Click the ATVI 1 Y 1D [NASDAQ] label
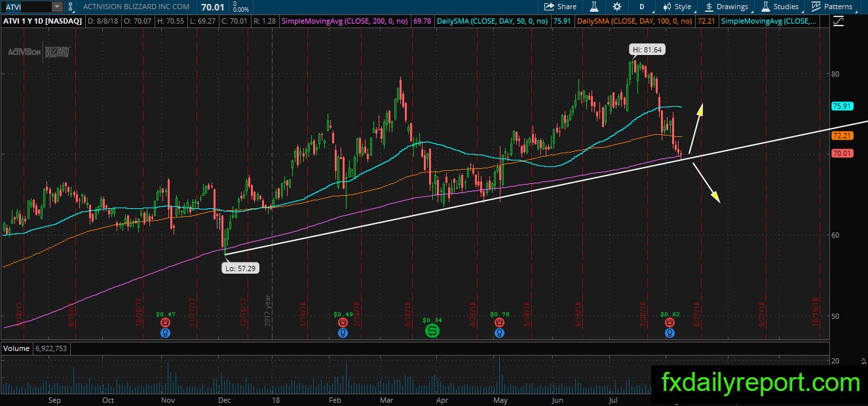868x406 pixels. (x=43, y=22)
